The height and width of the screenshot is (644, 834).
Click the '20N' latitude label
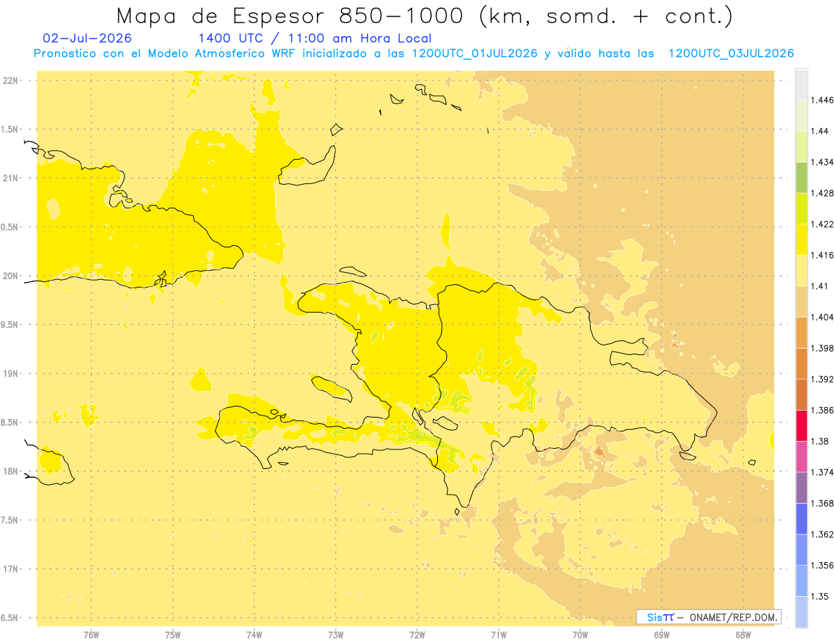coord(10,276)
